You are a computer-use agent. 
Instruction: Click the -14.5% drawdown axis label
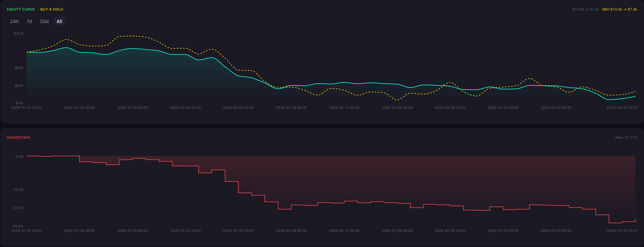pyautogui.click(x=18, y=190)
